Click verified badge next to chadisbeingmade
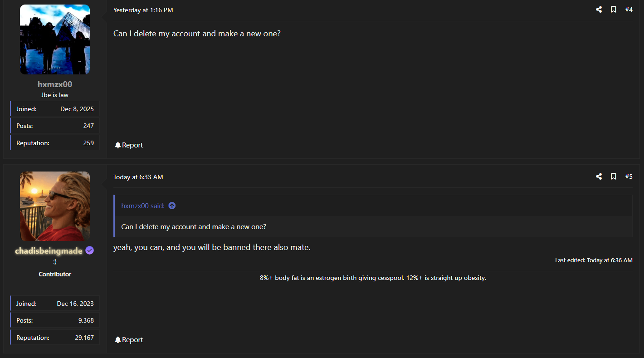This screenshot has height=358, width=644. (x=89, y=250)
